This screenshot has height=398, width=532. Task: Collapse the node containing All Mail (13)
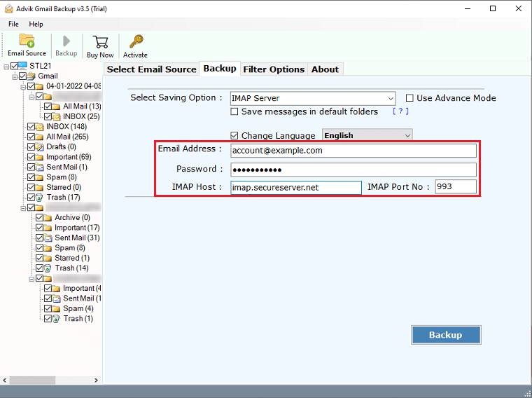click(x=31, y=97)
